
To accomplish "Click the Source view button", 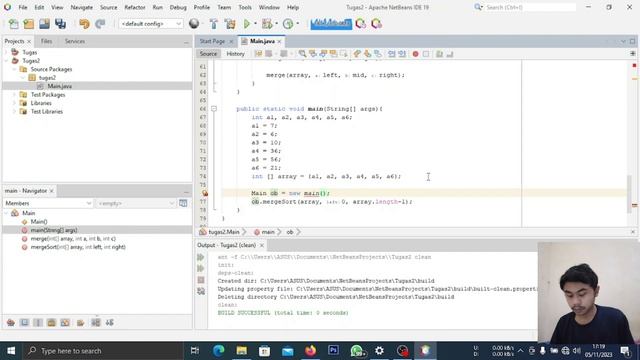I will pyautogui.click(x=208, y=54).
